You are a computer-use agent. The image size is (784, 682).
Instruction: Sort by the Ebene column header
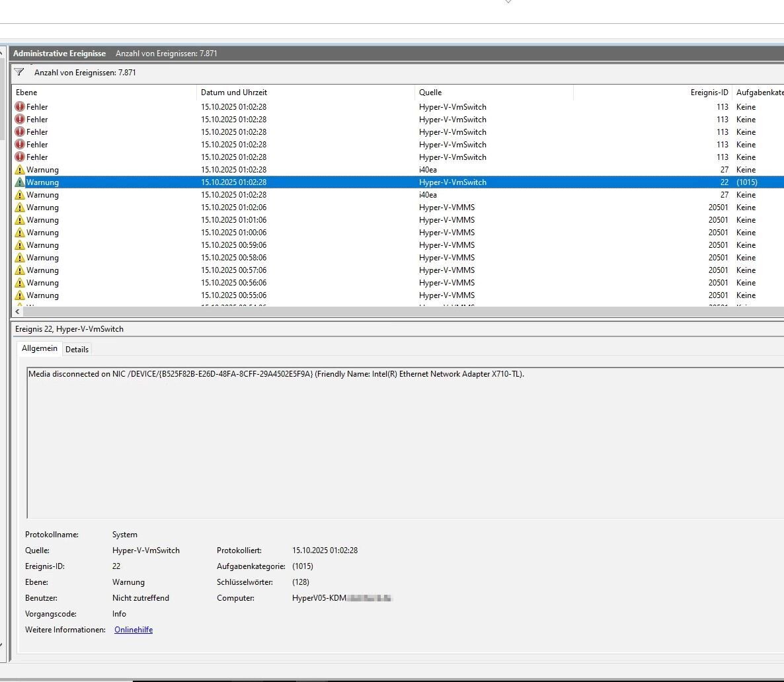tap(104, 93)
